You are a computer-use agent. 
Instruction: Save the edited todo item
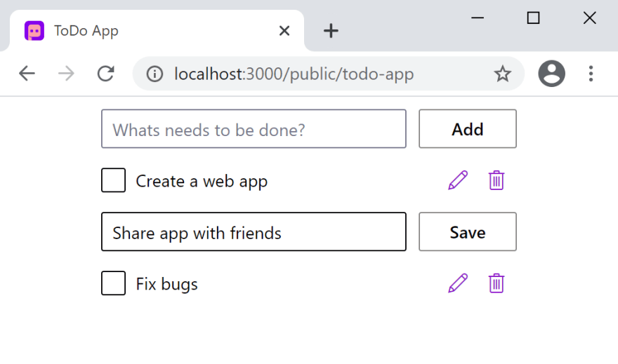(x=468, y=232)
